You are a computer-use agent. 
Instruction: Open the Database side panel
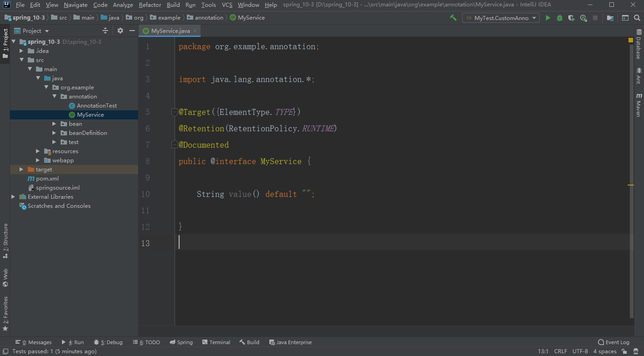pyautogui.click(x=639, y=44)
